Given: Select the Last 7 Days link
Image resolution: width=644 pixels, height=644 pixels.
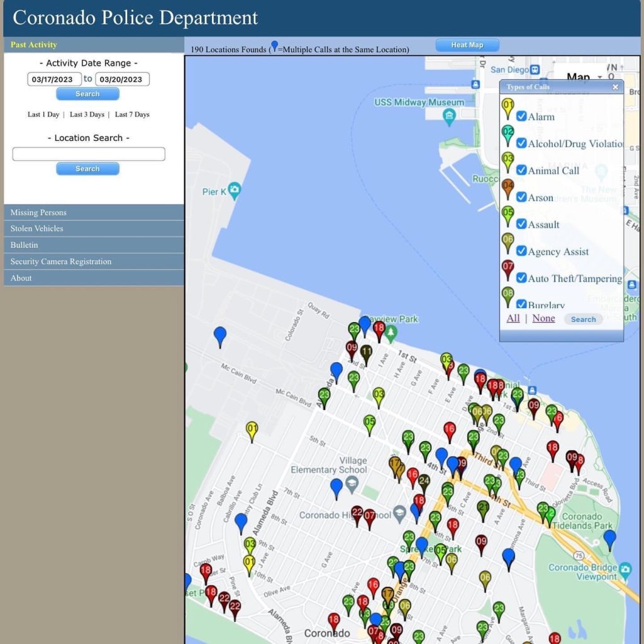Looking at the screenshot, I should coord(132,114).
